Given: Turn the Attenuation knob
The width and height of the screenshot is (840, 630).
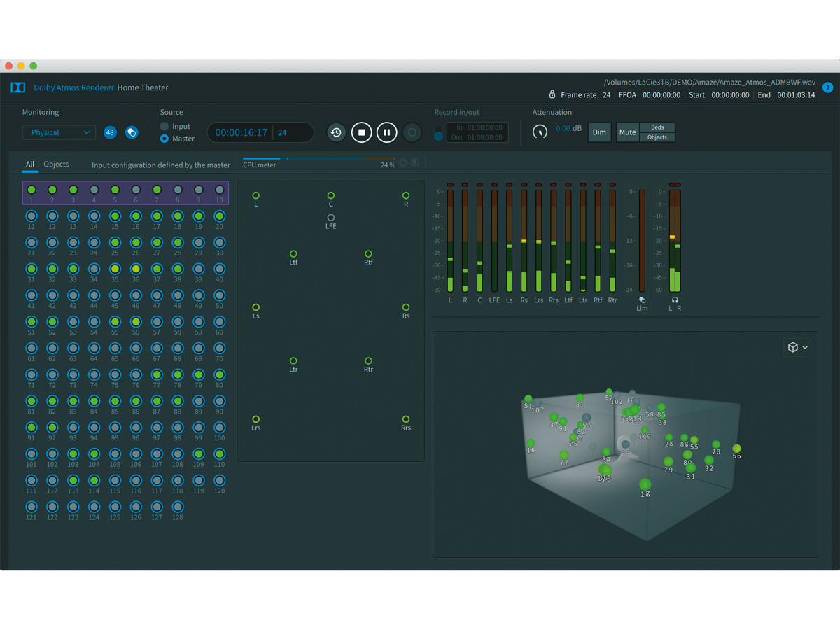Looking at the screenshot, I should pos(540,132).
